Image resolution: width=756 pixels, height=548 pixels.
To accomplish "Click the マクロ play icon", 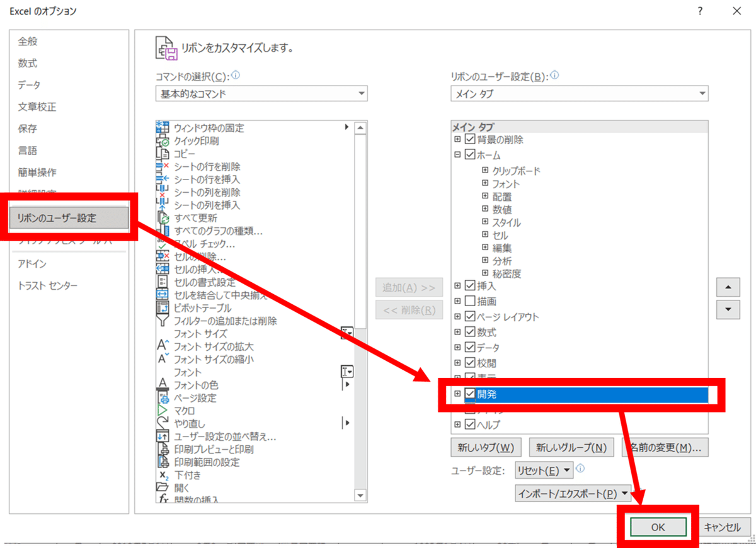I will coord(162,411).
